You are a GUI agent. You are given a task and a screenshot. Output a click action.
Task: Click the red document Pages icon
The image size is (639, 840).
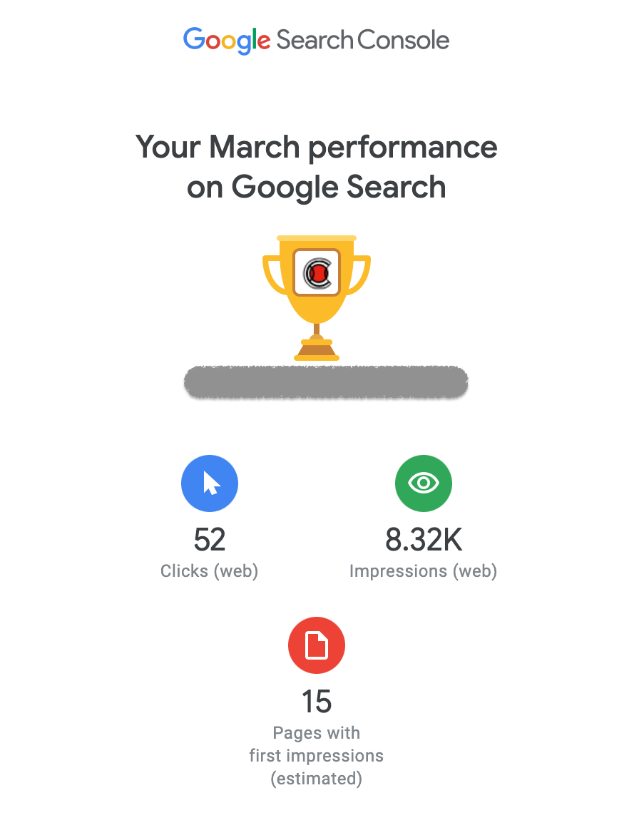coord(317,645)
